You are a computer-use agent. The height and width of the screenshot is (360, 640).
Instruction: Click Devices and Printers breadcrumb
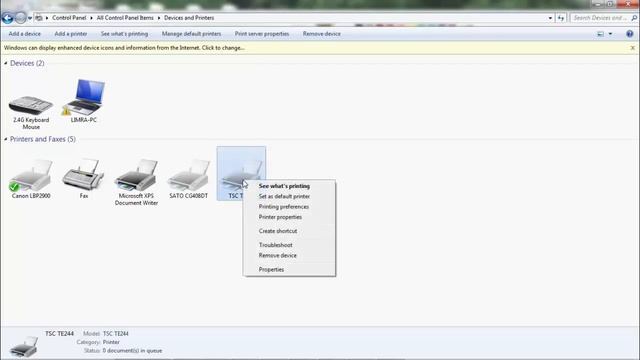(189, 18)
